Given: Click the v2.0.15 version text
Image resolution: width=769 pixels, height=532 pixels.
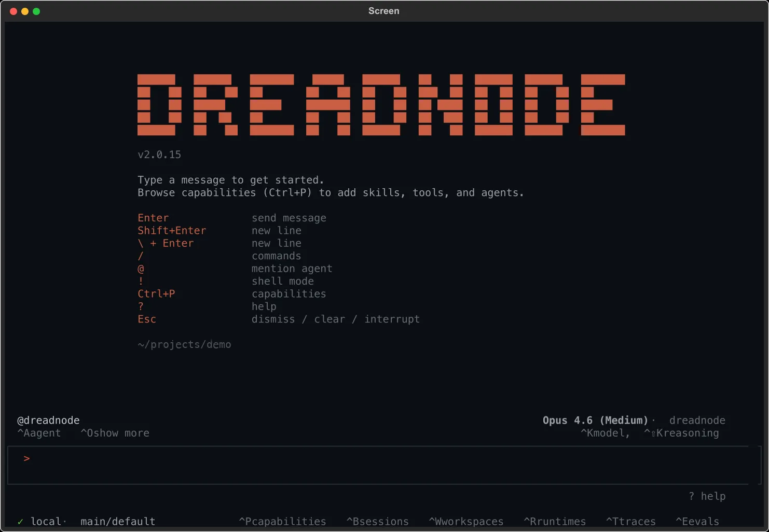Looking at the screenshot, I should [x=159, y=155].
